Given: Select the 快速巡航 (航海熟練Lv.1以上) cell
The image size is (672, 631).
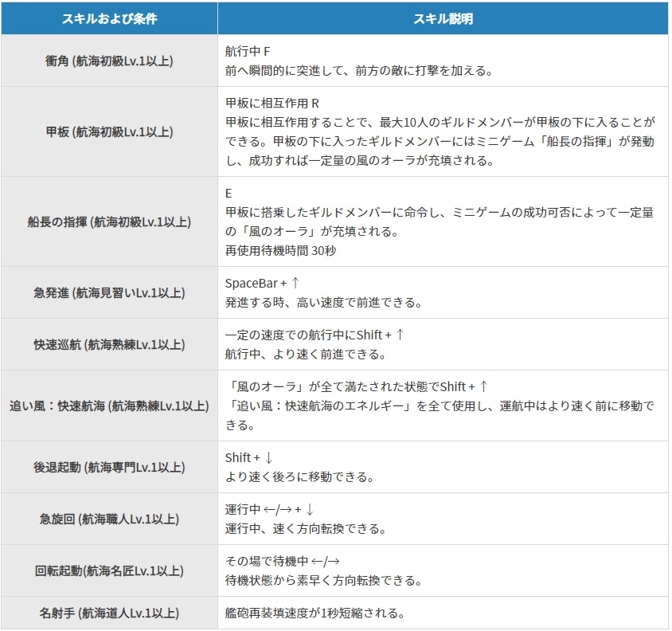Looking at the screenshot, I should tap(109, 344).
